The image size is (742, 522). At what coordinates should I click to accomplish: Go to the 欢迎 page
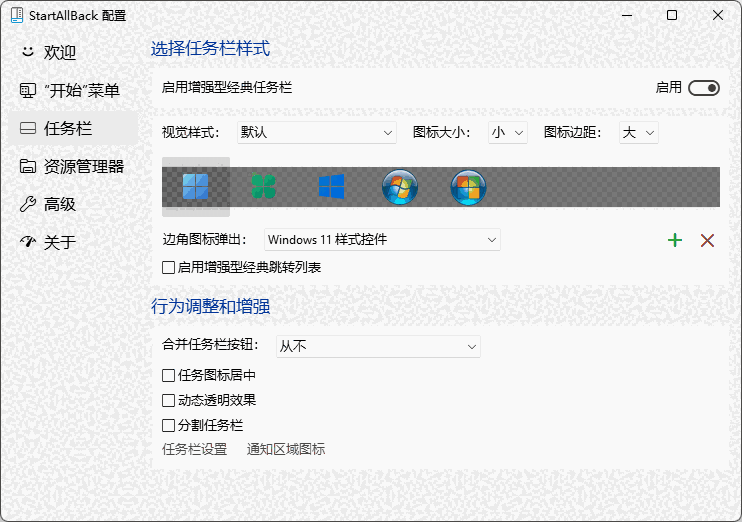73,52
